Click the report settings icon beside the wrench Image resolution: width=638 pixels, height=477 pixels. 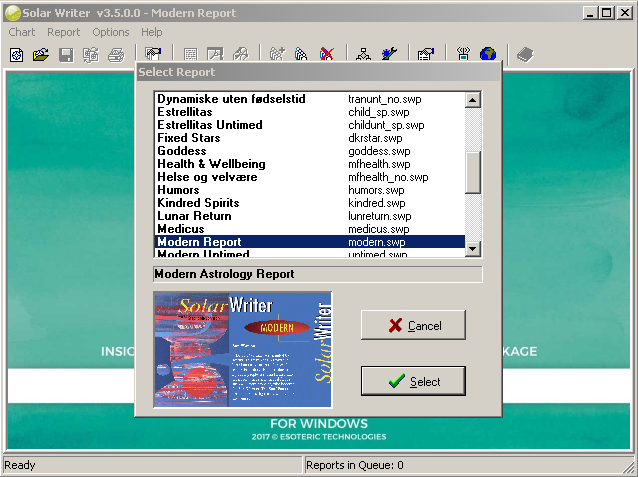(426, 54)
